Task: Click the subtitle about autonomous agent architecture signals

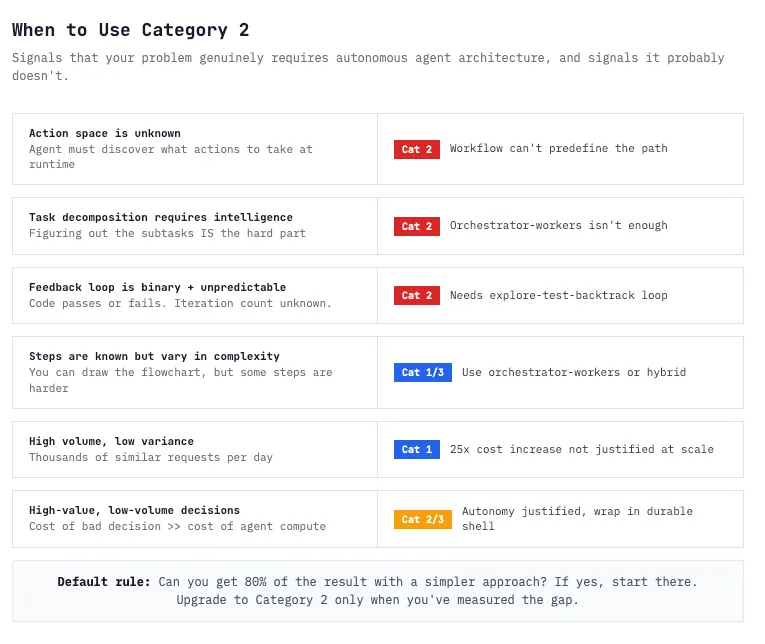Action: pos(368,67)
